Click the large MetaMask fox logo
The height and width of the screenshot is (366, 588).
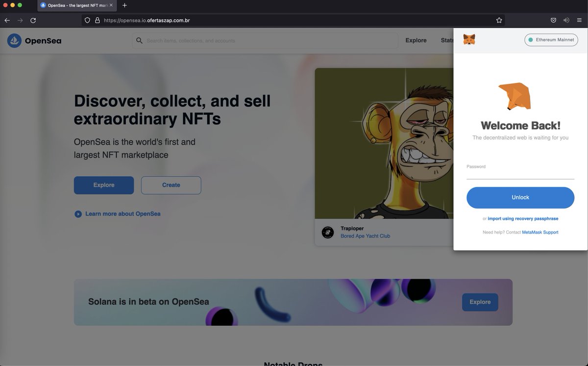pyautogui.click(x=515, y=96)
